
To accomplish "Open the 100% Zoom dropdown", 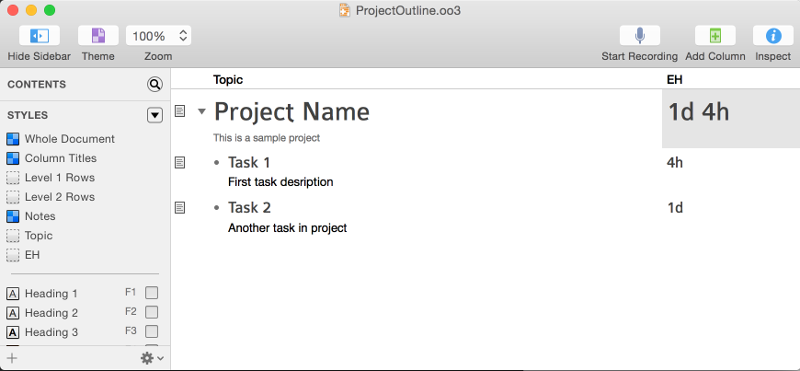I will (159, 36).
